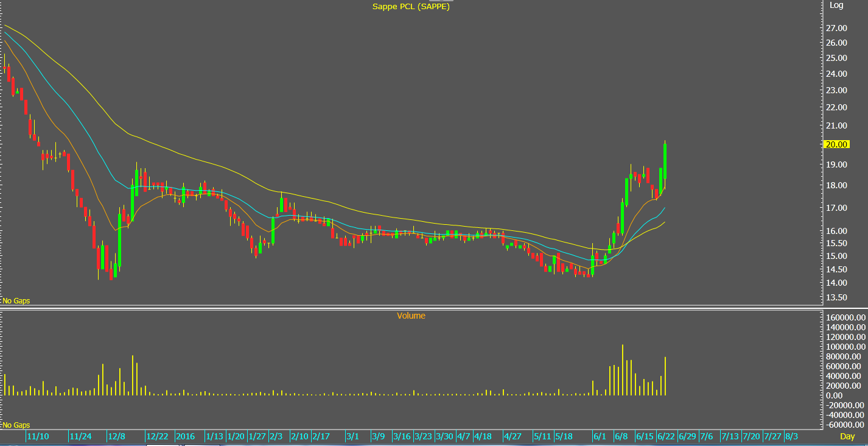Click the Day interval label
The height and width of the screenshot is (446, 868).
pos(847,436)
